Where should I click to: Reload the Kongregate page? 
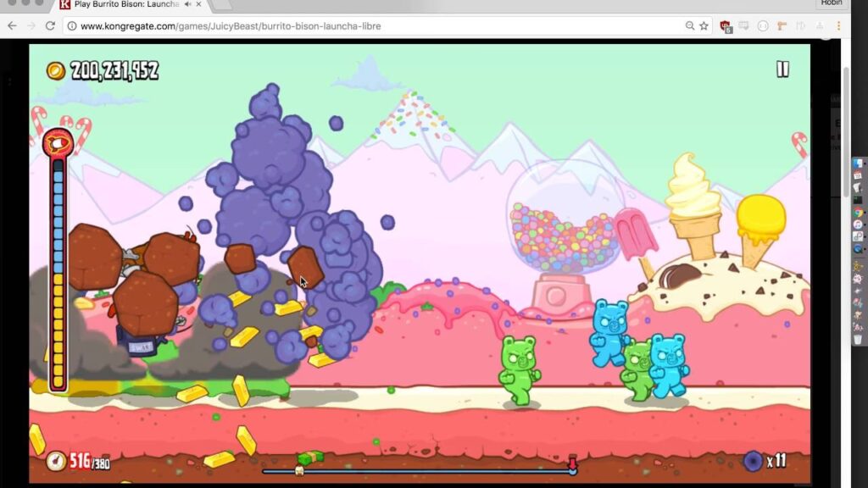[50, 26]
